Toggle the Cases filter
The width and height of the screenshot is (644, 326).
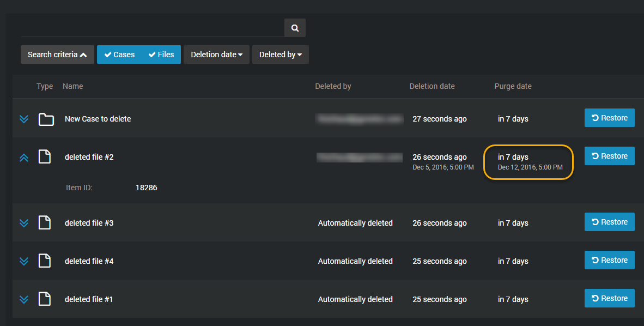point(119,55)
